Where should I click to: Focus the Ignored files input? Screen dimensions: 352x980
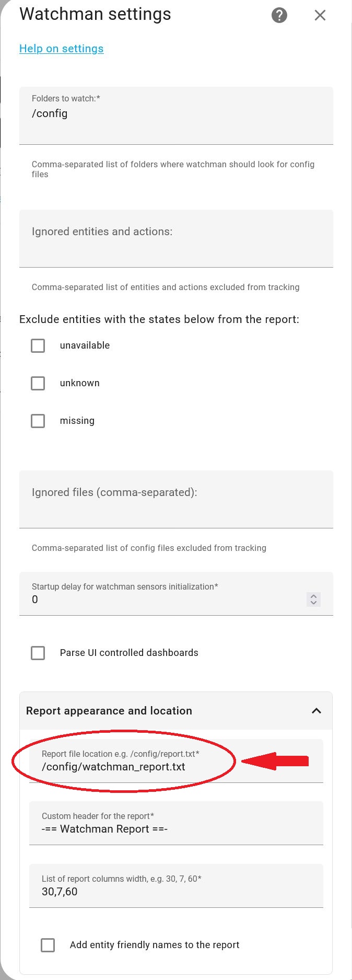176,499
